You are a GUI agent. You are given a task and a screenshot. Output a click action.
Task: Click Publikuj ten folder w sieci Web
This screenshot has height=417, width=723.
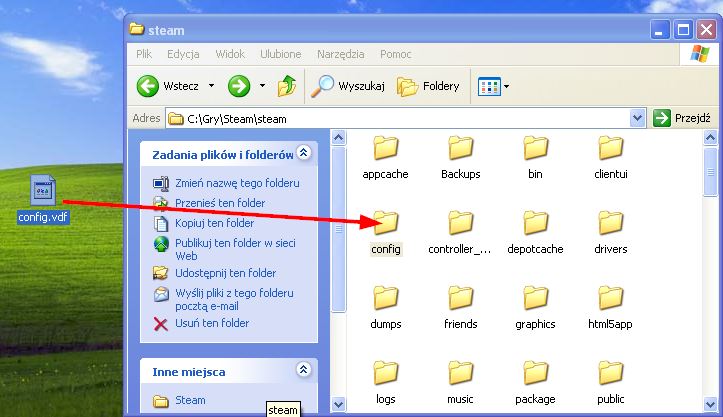click(x=235, y=250)
